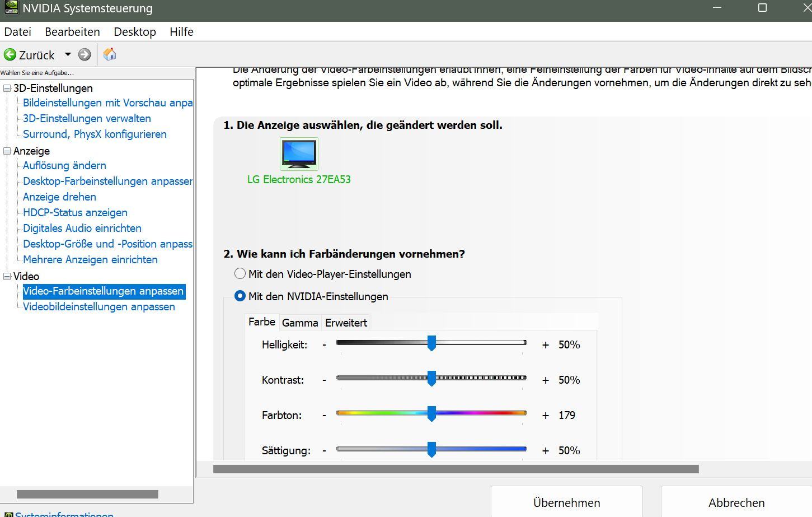
Task: Open the home page house icon
Action: 110,54
